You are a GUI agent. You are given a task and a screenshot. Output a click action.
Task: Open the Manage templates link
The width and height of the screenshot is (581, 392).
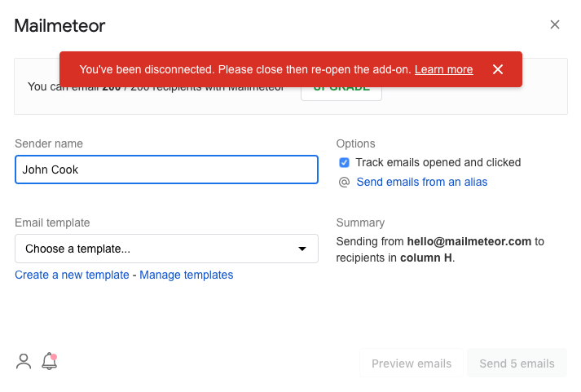coord(187,275)
